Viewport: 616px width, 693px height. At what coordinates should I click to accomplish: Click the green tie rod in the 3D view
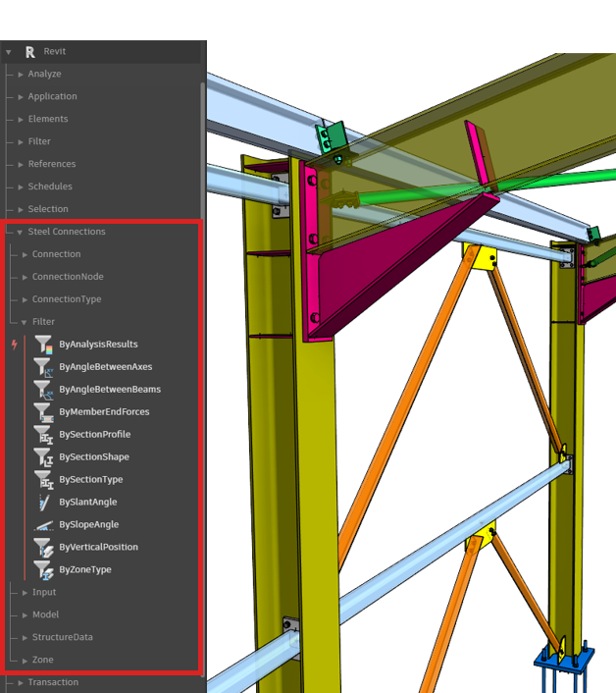pos(486,187)
